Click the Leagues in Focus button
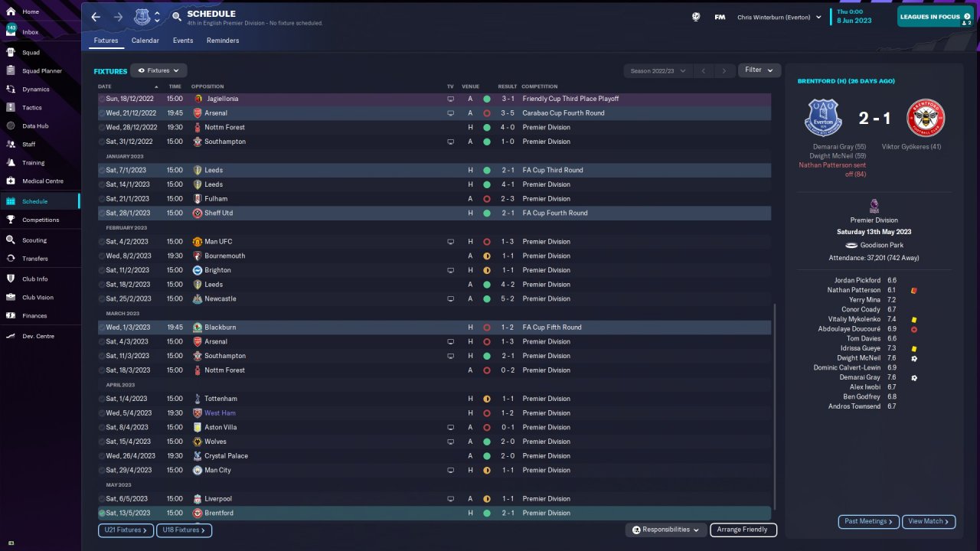Screen dimensions: 980x551 pos(936,17)
